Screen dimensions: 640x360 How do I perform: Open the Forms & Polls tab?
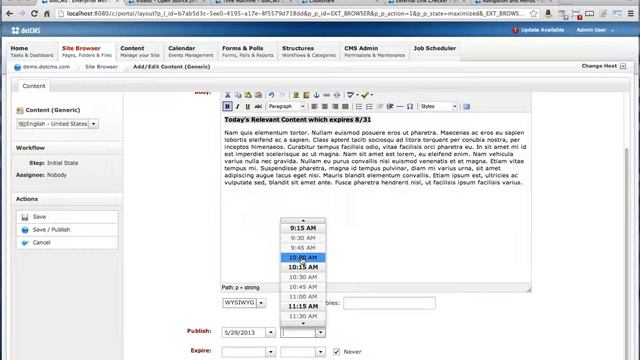click(248, 51)
